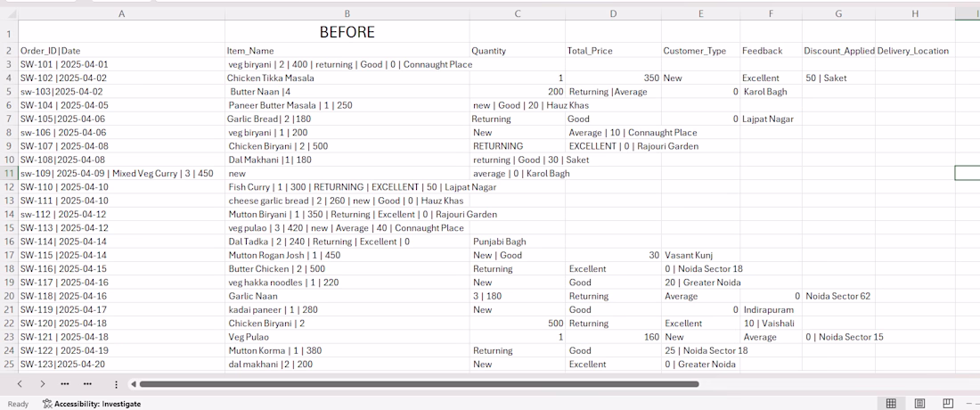Click EXCELLENT | 0 | Rajouri Garden cell
Viewport: 980px width, 410px height.
click(613, 146)
